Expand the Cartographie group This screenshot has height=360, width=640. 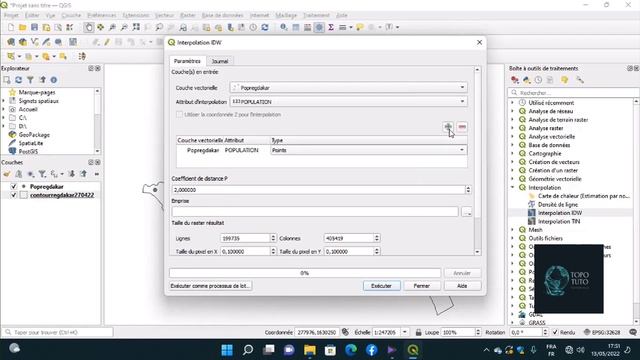(x=513, y=154)
